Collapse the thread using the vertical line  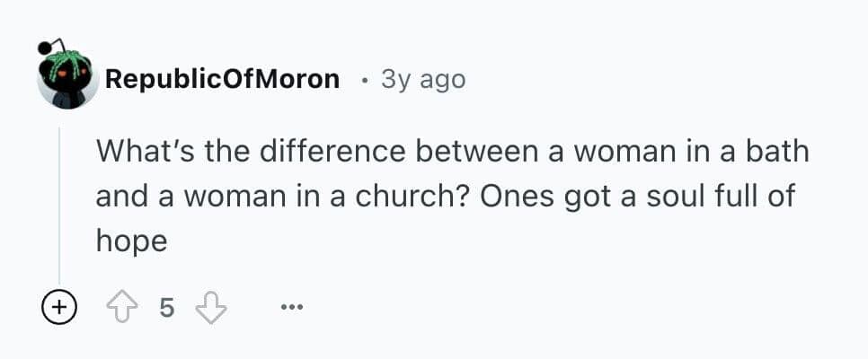click(x=59, y=205)
